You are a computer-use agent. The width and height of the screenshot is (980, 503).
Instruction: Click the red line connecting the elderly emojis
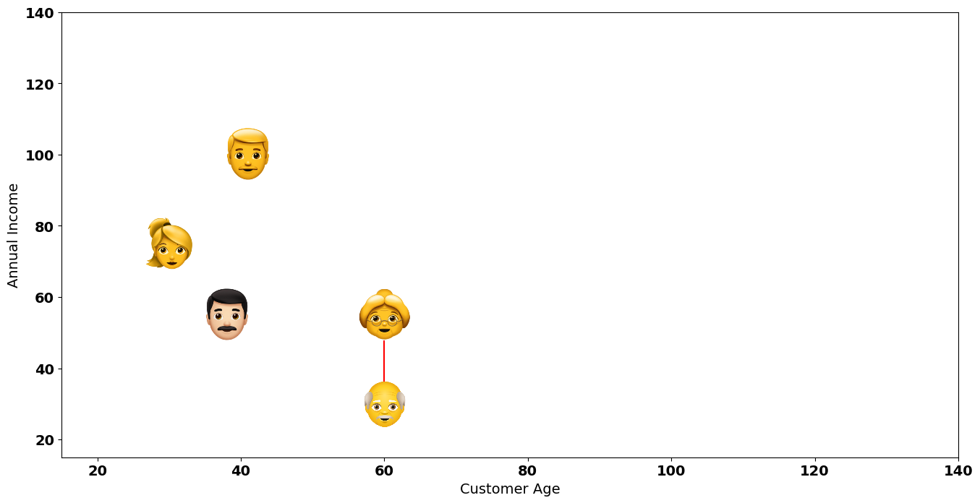384,361
